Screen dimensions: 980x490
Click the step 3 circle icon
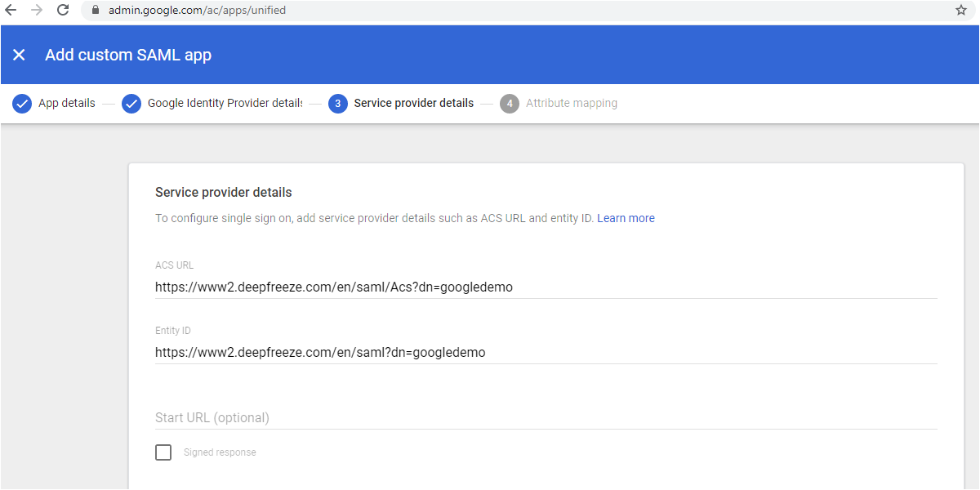point(338,104)
